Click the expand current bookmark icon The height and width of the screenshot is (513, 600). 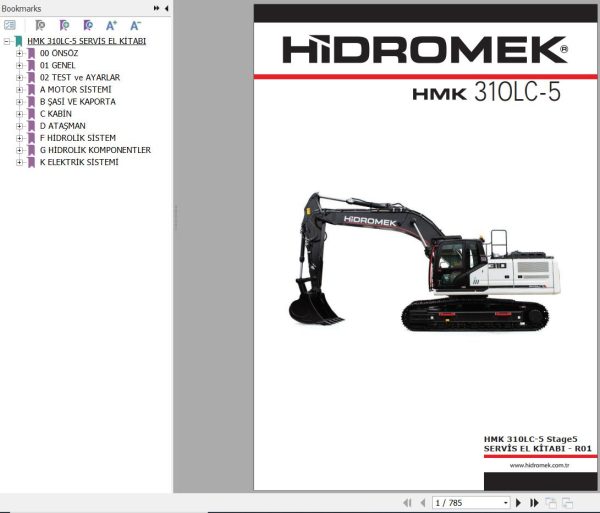click(40, 26)
